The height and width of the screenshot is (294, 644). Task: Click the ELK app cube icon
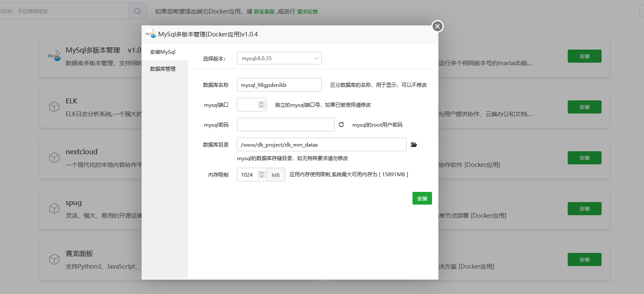[54, 107]
